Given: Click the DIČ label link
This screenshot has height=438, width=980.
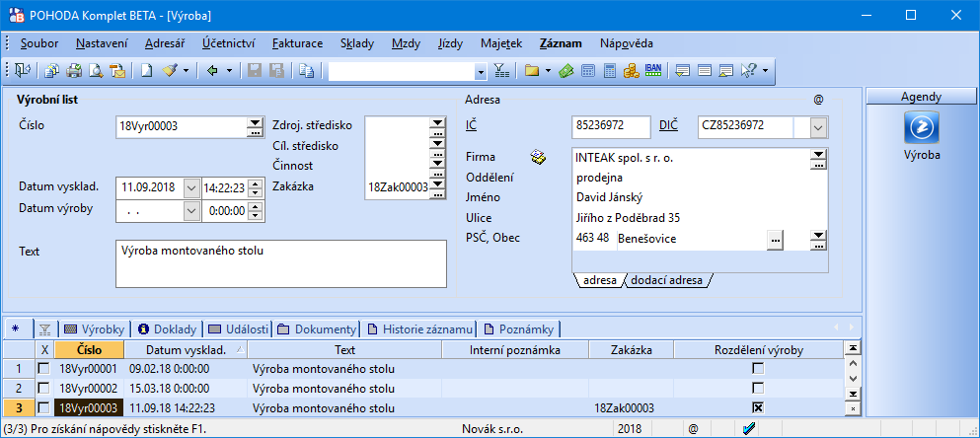Looking at the screenshot, I should click(x=668, y=125).
